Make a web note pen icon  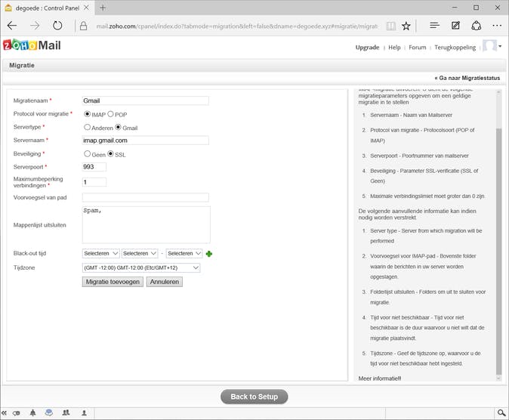(x=455, y=26)
